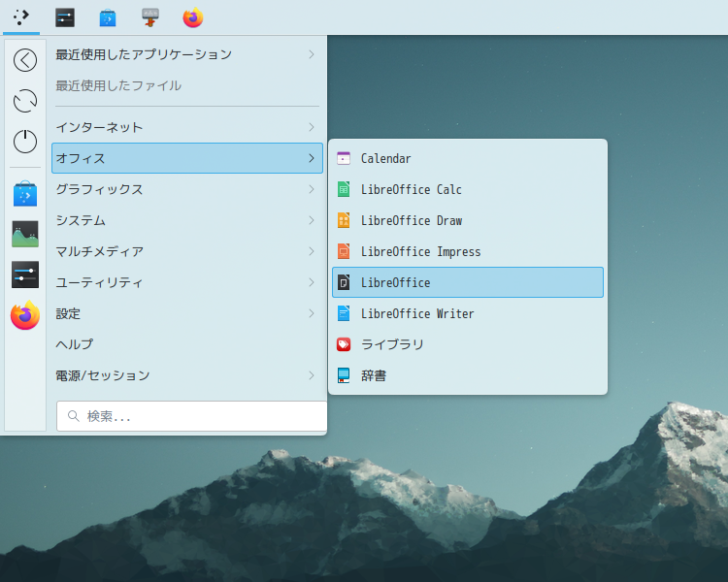Click the LibreOffice Impress icon
Image resolution: width=728 pixels, height=582 pixels.
click(344, 251)
